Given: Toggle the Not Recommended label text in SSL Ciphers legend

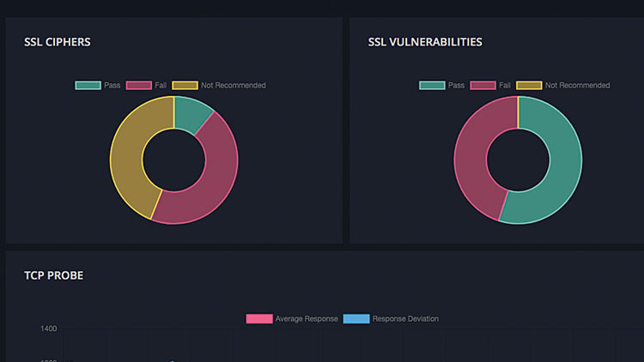Looking at the screenshot, I should [x=233, y=86].
